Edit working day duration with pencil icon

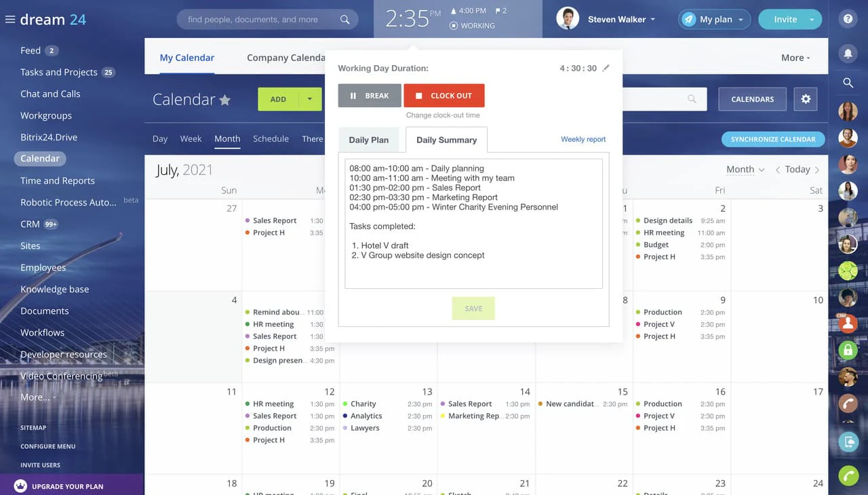click(x=606, y=68)
